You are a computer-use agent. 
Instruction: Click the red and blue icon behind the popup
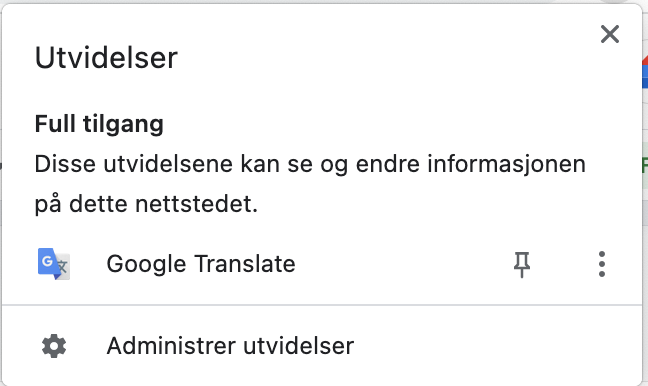(645, 72)
